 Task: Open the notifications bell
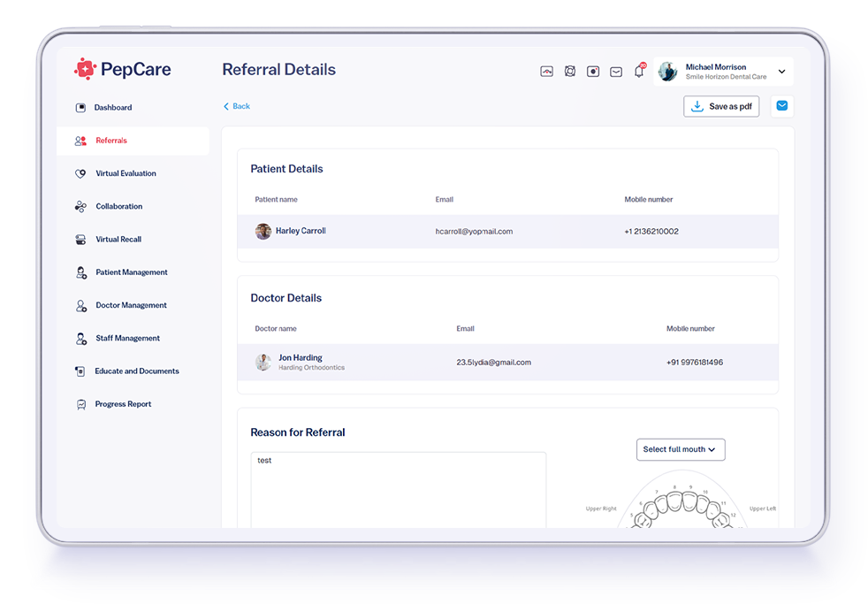point(639,71)
